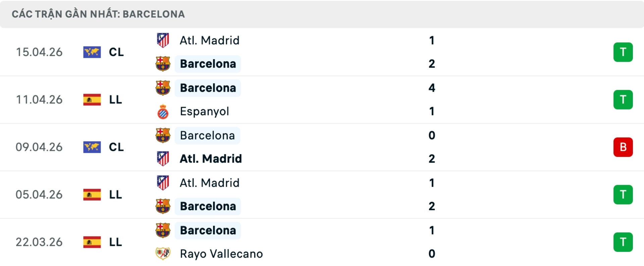Click Barcelona crest in 15.04.26 match
Image resolution: width=644 pixels, height=266 pixels.
pyautogui.click(x=163, y=64)
